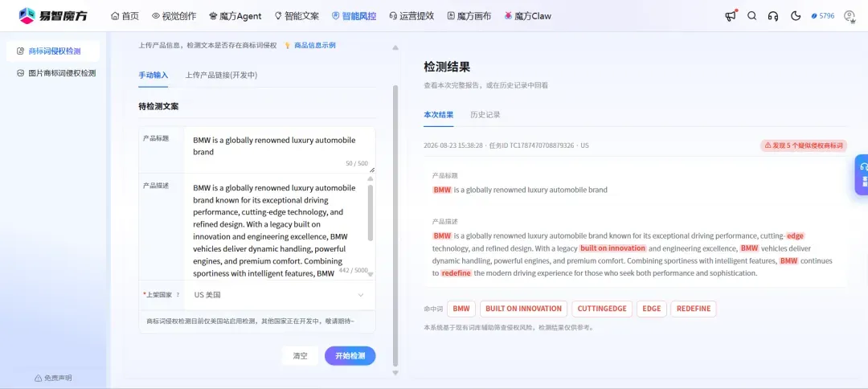Click the chevron arrow of the country selector
868x389 pixels.
361,295
